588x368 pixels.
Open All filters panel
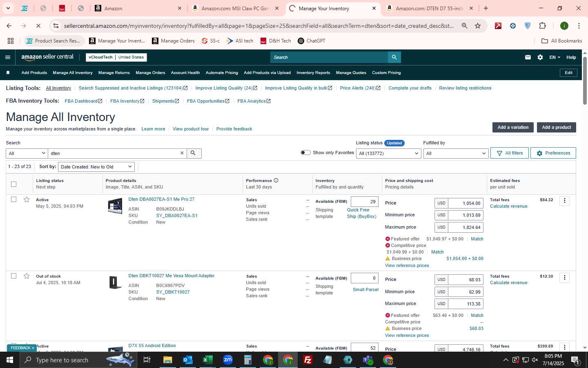(x=510, y=153)
